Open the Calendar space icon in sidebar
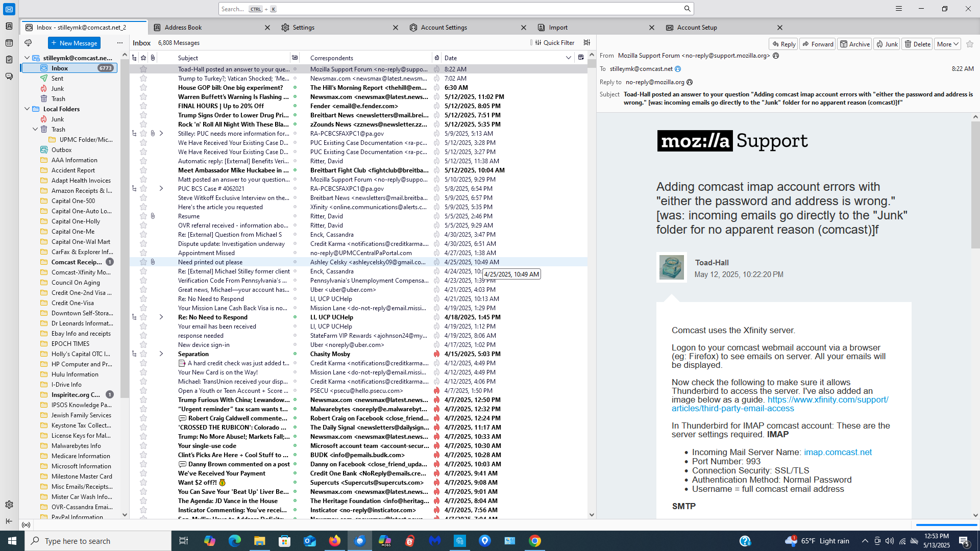Screen dimensions: 980x551 click(9, 43)
